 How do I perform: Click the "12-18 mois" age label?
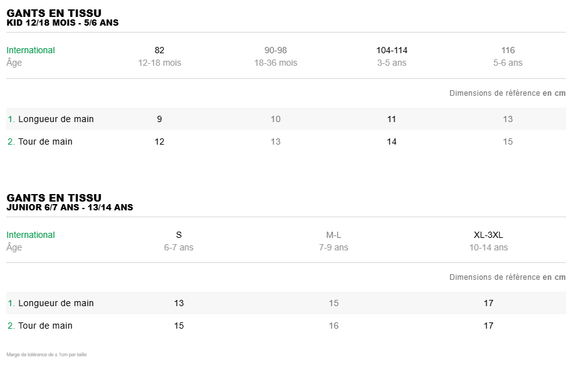159,63
